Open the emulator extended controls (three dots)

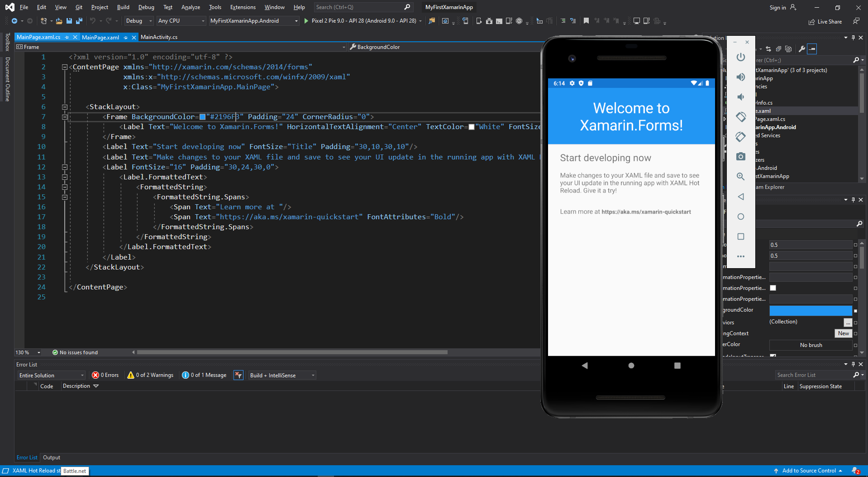740,256
